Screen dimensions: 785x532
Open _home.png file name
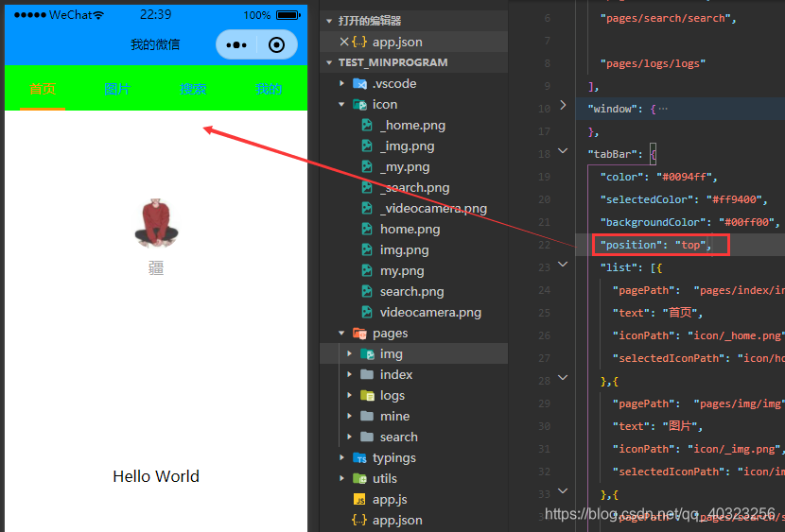click(x=412, y=125)
